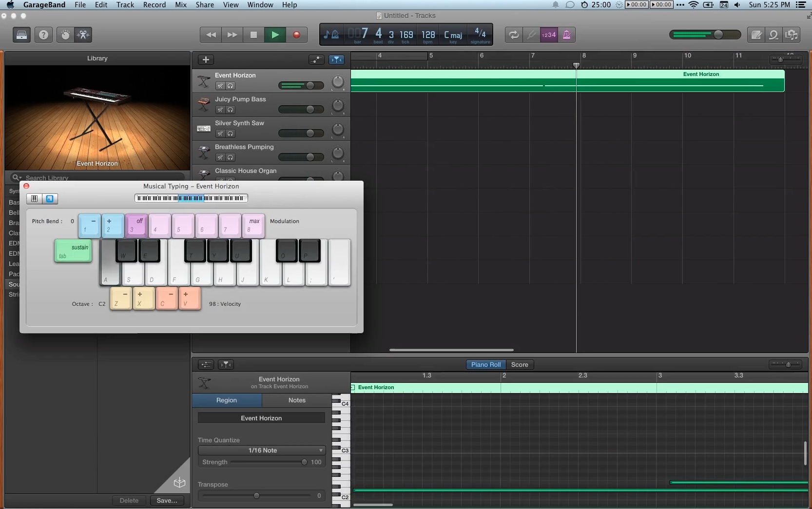The height and width of the screenshot is (509, 812).
Task: Play the black W key in Musical Typing
Action: (126, 250)
